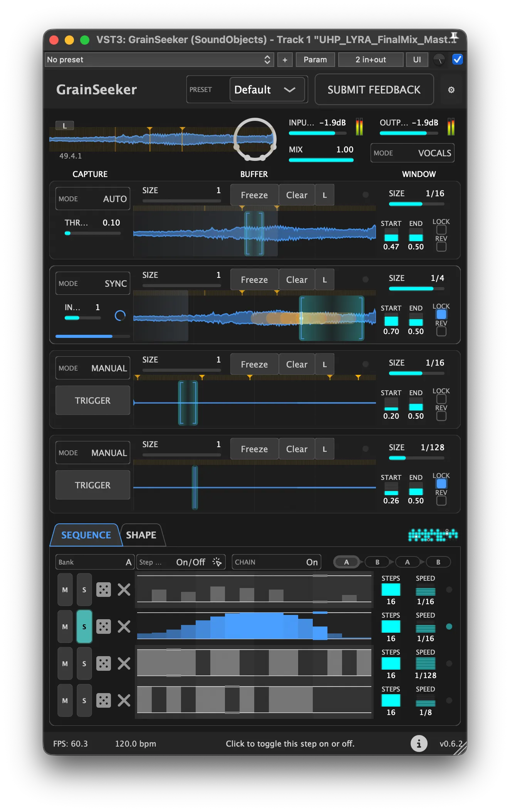The width and height of the screenshot is (510, 812).
Task: Mute the first sequence row
Action: click(x=65, y=590)
